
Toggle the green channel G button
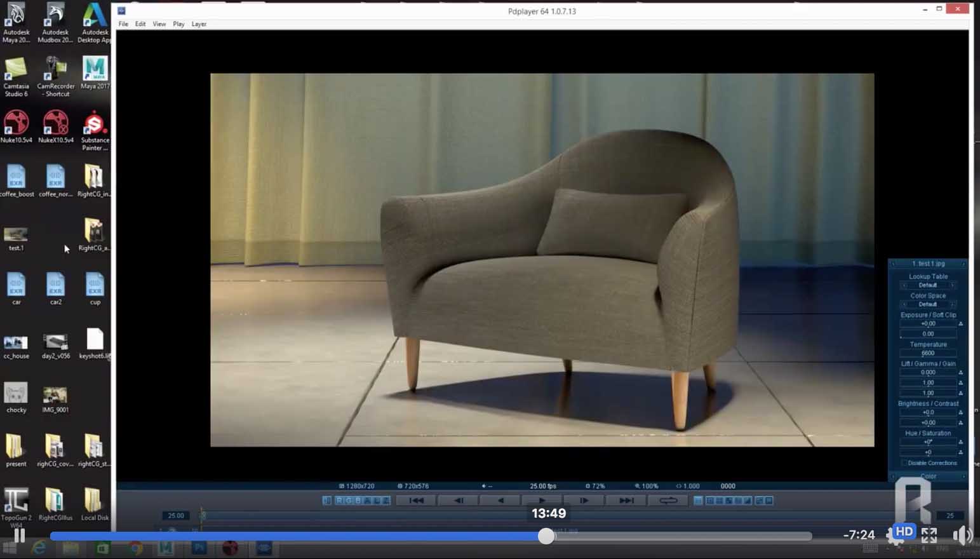[x=348, y=501]
